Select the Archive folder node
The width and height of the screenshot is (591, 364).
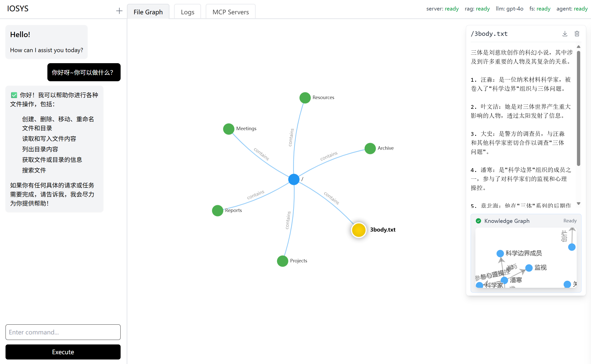coord(370,148)
